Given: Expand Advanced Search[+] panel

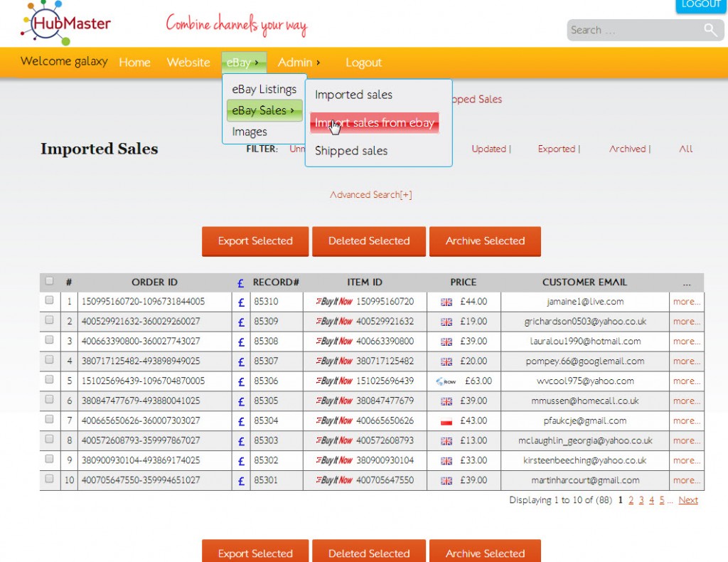Looking at the screenshot, I should coord(370,195).
